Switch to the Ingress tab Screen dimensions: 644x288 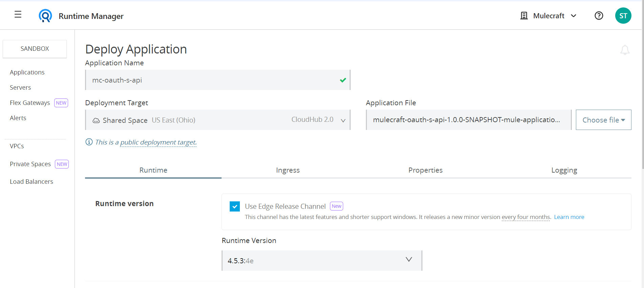click(288, 170)
